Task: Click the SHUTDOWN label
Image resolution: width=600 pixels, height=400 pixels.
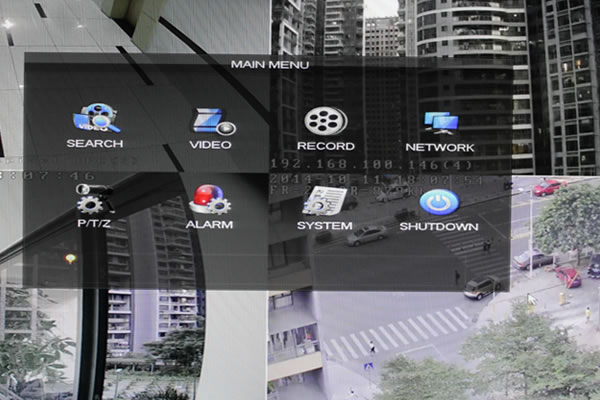Action: 439,227
